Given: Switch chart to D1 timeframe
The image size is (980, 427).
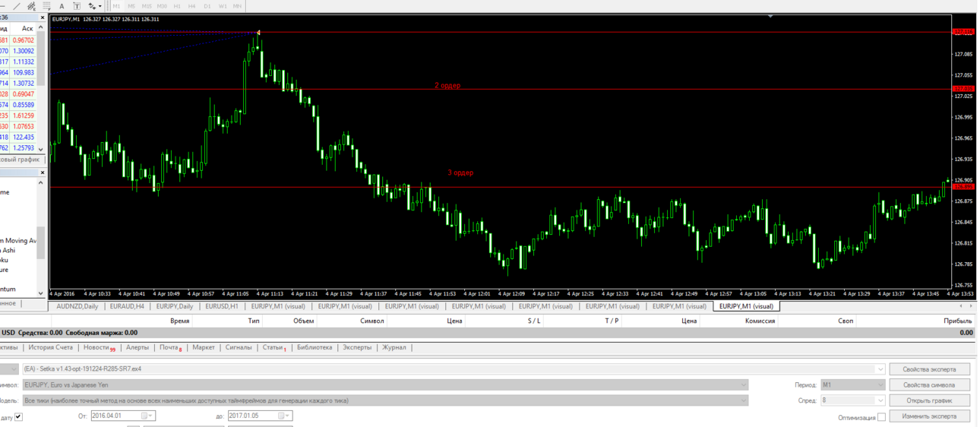Looking at the screenshot, I should (207, 6).
